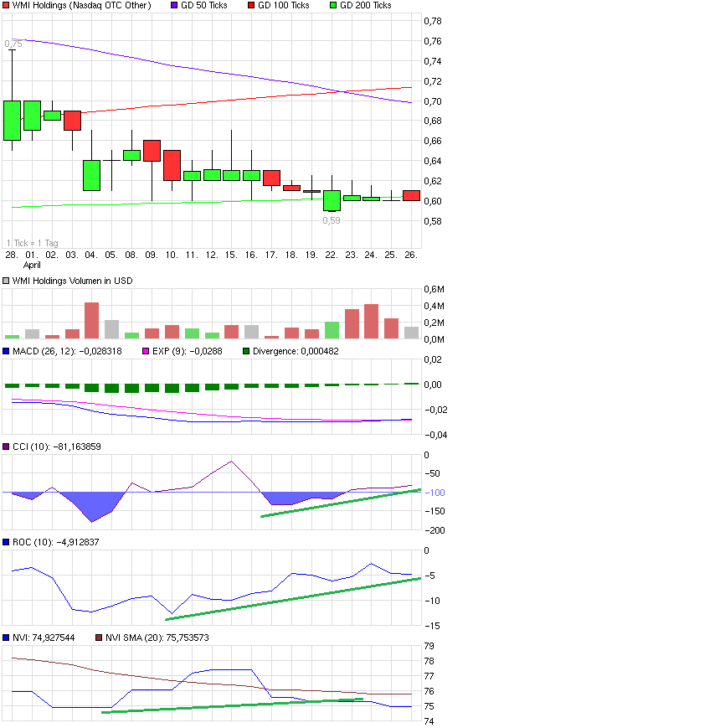The image size is (725, 728).
Task: Click the 'Divergence: 0,000482' label
Action: click(x=296, y=352)
